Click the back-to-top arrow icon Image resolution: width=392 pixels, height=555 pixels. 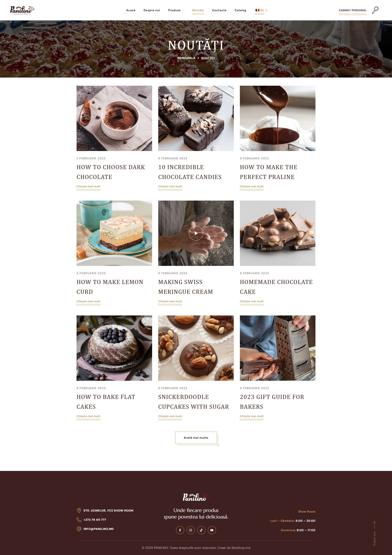(x=374, y=525)
